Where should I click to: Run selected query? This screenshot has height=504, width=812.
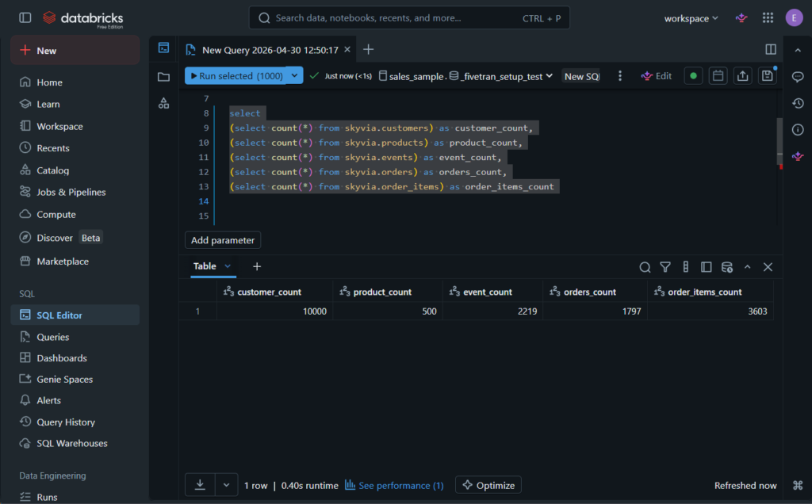pos(236,75)
